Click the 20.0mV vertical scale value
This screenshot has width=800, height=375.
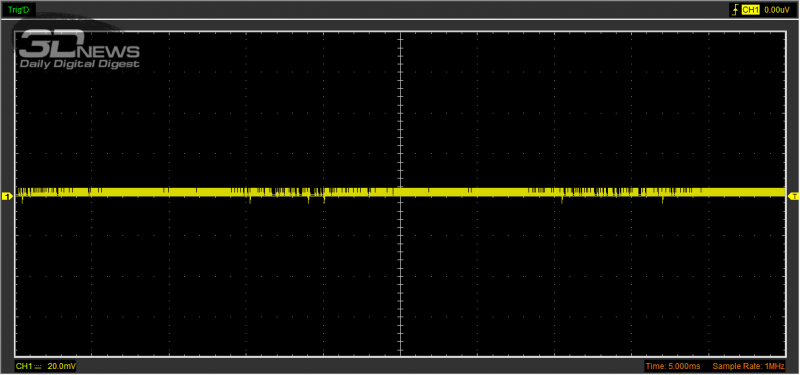coord(62,366)
